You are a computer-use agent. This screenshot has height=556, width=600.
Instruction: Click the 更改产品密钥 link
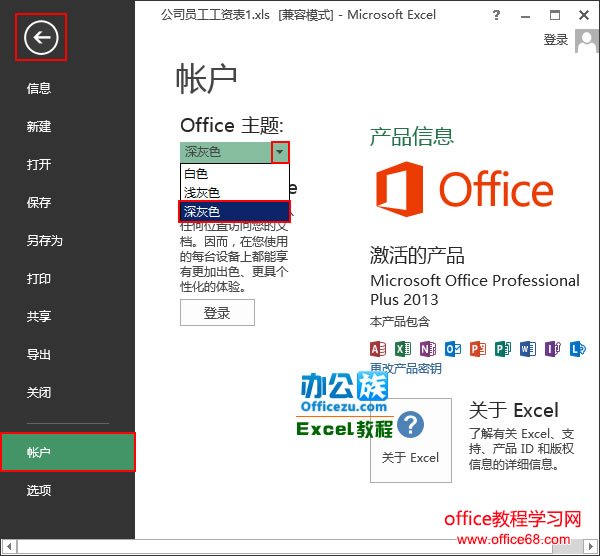point(406,368)
